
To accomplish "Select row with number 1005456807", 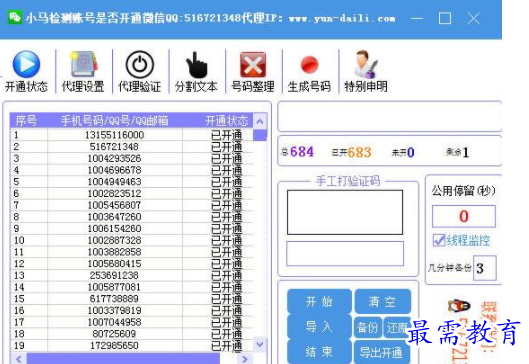I will click(132, 205).
